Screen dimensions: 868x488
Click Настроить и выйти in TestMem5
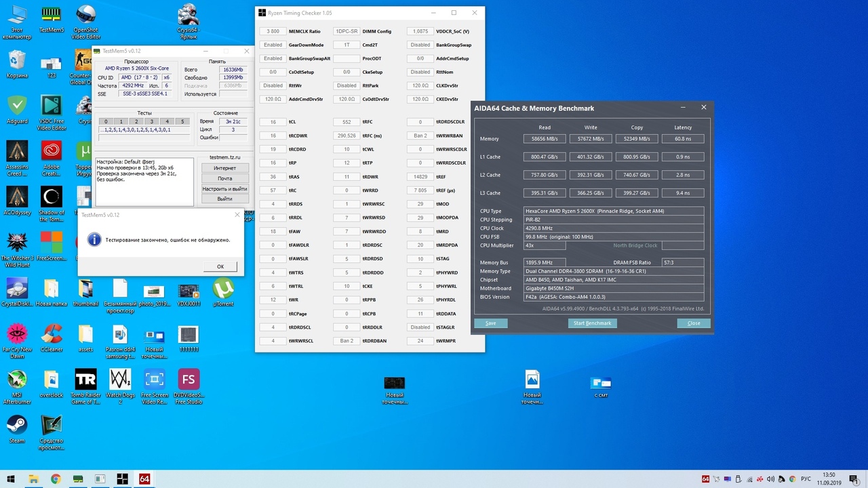point(224,188)
